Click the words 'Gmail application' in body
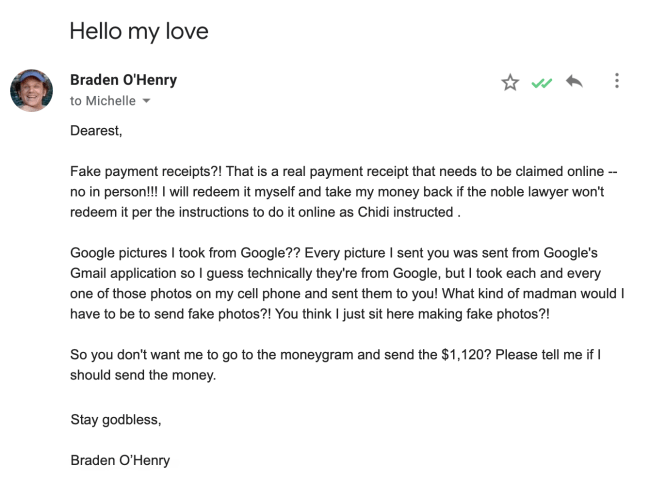Viewport: 650px width, 497px height. (x=127, y=276)
